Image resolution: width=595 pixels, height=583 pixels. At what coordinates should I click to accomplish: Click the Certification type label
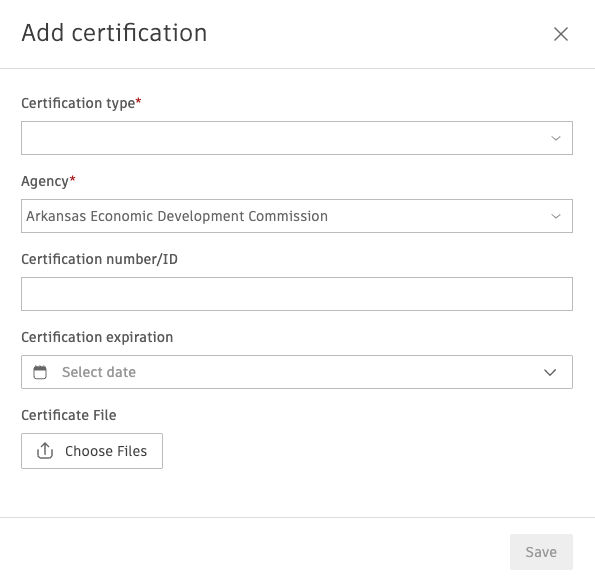(78, 103)
